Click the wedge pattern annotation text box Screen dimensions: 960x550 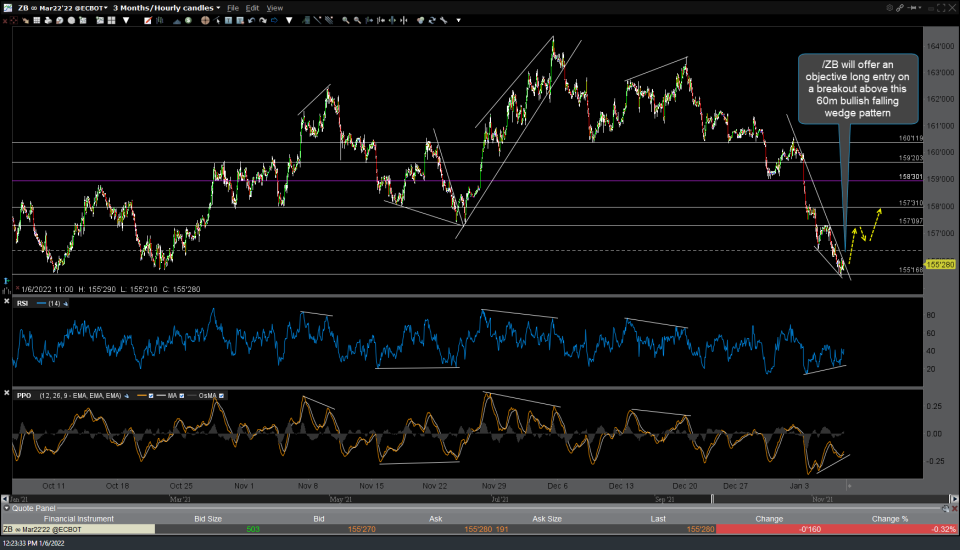[x=857, y=89]
